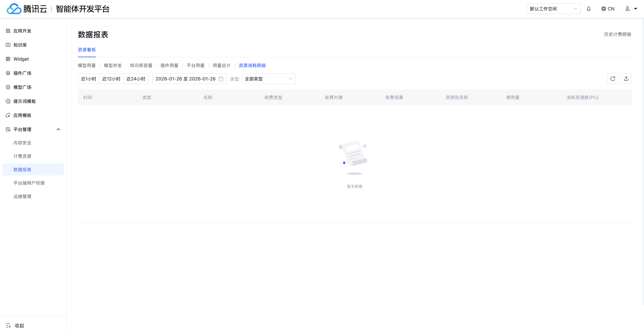Click the export upload icon button
644x334 pixels.
click(x=626, y=79)
